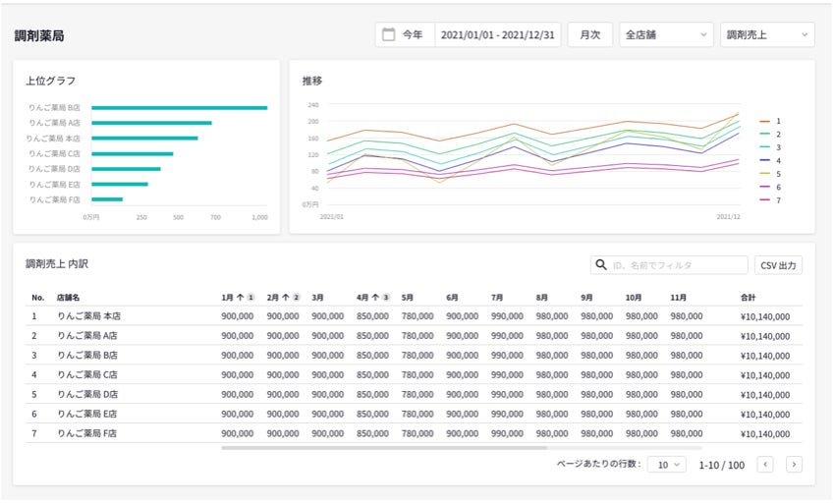Click the magnifier search icon in the filter box

(600, 265)
